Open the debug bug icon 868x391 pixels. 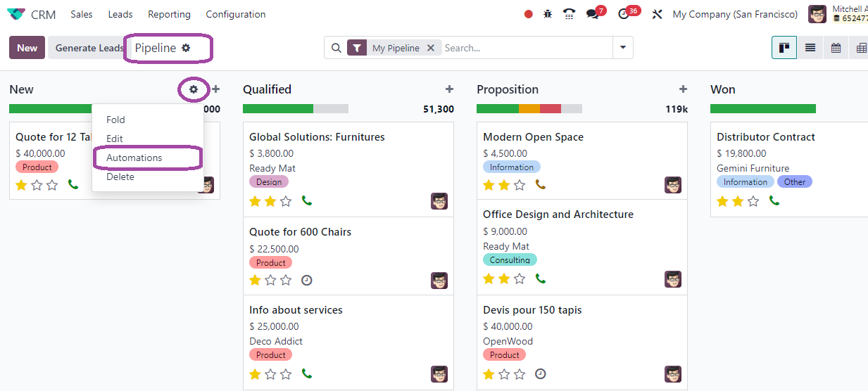[548, 14]
